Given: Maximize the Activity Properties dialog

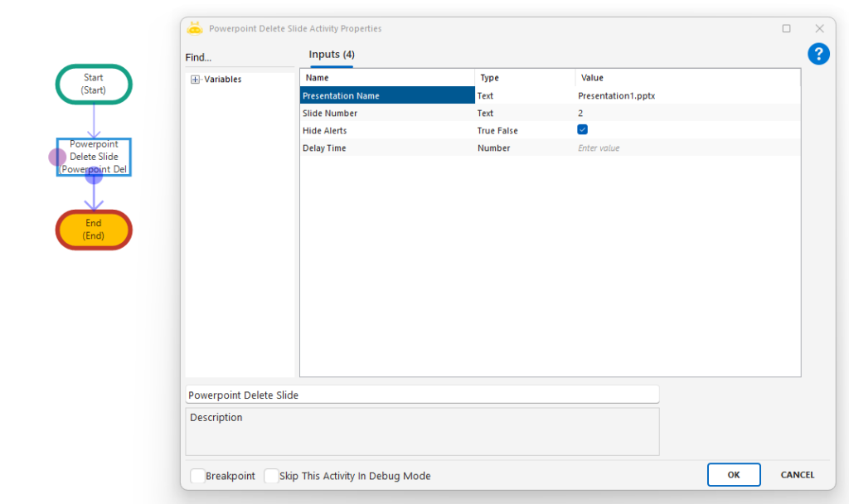Looking at the screenshot, I should (786, 28).
